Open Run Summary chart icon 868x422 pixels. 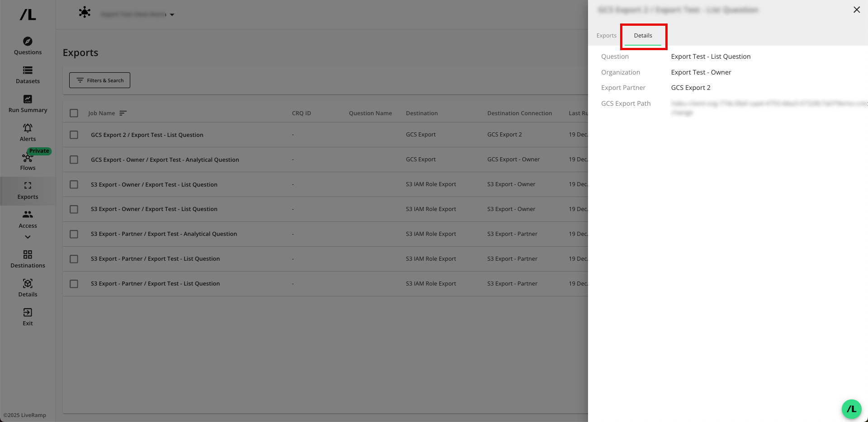pyautogui.click(x=28, y=99)
